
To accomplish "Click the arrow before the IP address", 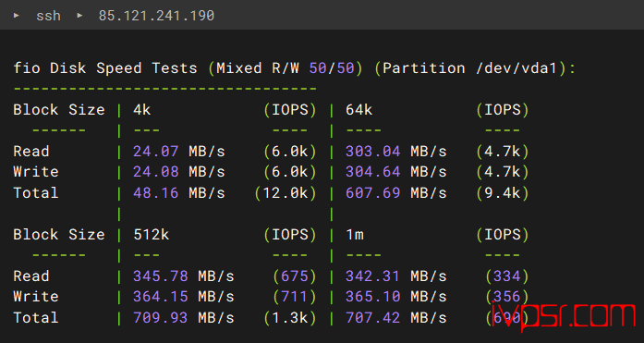I will pyautogui.click(x=79, y=15).
